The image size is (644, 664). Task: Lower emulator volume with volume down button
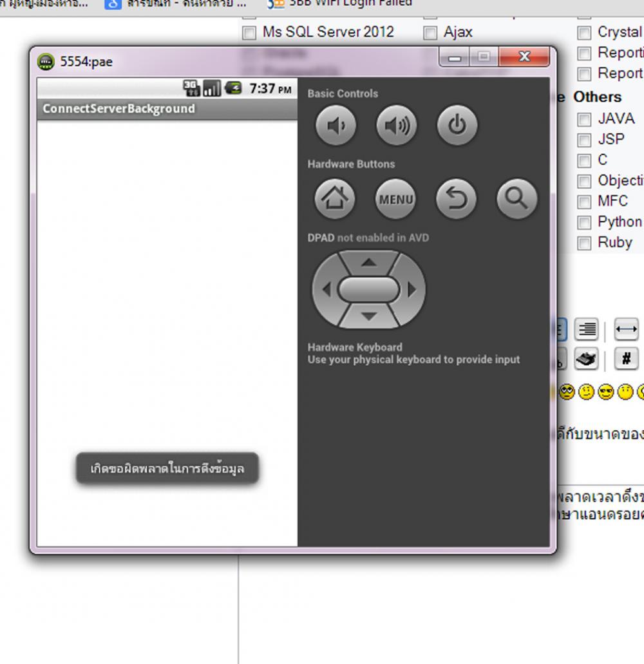[336, 126]
